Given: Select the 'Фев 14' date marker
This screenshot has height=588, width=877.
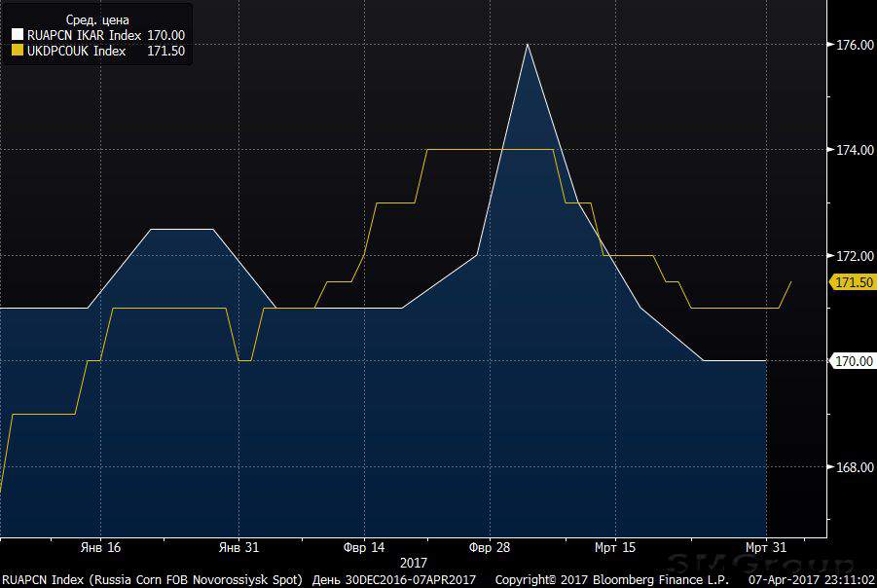Looking at the screenshot, I should (365, 547).
